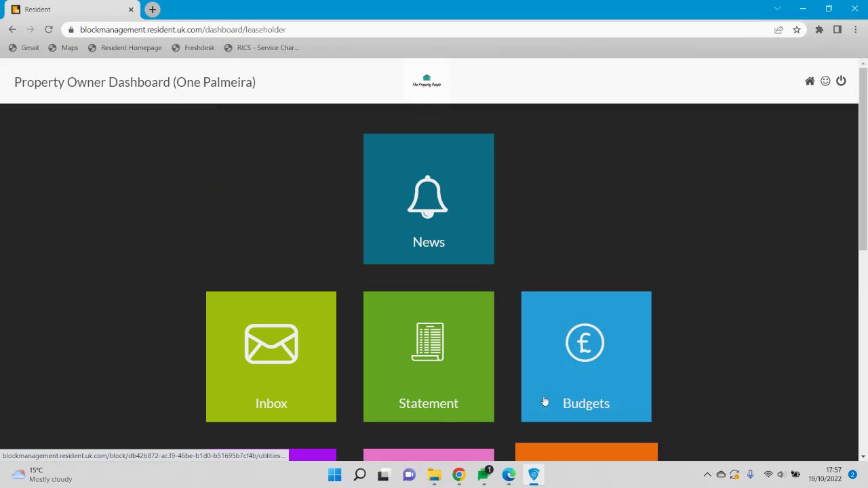868x488 pixels.
Task: Open taskbar search
Action: [359, 474]
